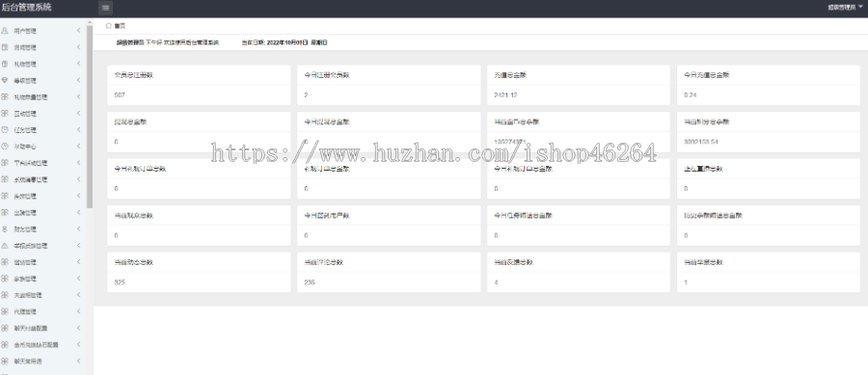Click the 家族管理 grid icon
Viewport: 868px width, 375px height.
click(x=5, y=279)
